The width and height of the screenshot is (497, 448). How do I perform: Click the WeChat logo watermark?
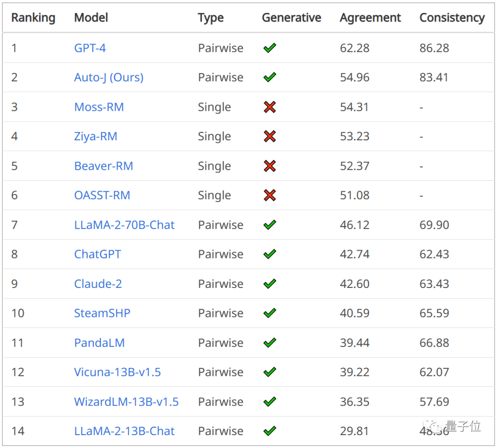click(x=435, y=427)
